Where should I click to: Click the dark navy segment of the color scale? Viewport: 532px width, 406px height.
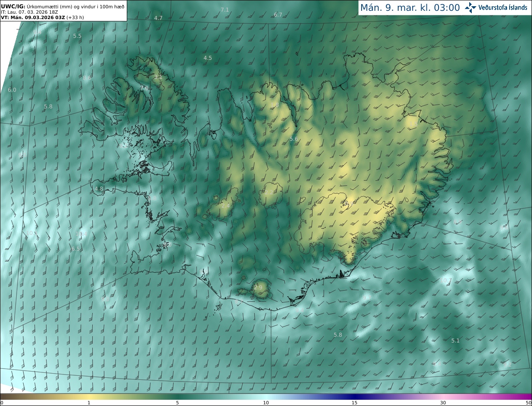tap(355, 396)
